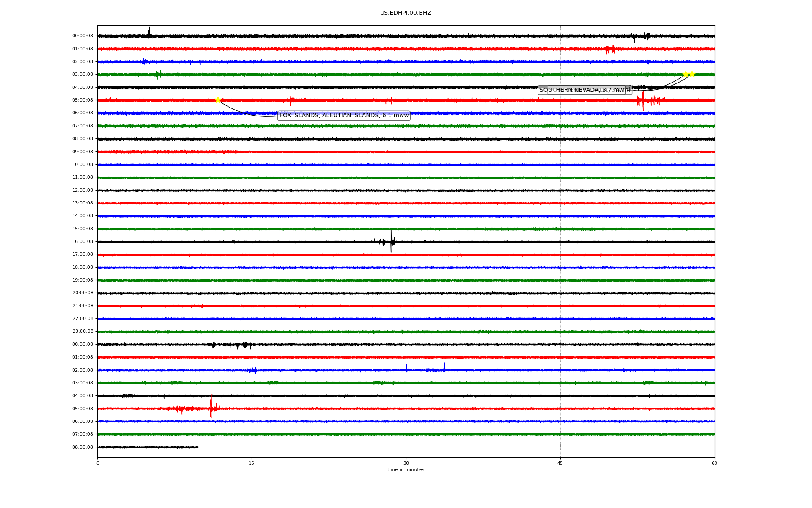
Task: Click the 12:00:08 row time label
Action: (x=82, y=190)
